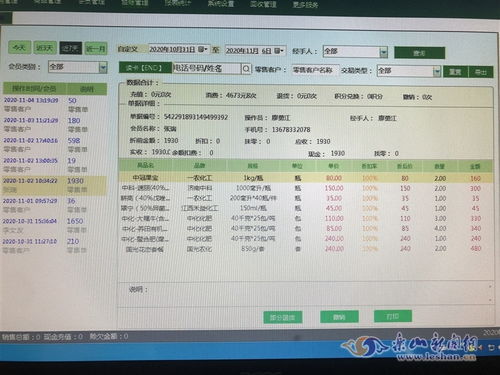Click the 部分退货 button
Screen dimensions: 500x375
(x=283, y=317)
